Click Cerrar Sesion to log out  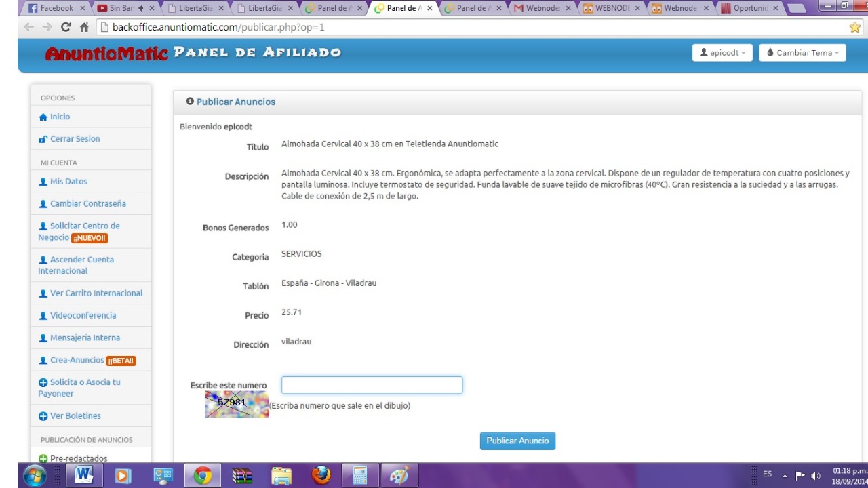tap(75, 139)
